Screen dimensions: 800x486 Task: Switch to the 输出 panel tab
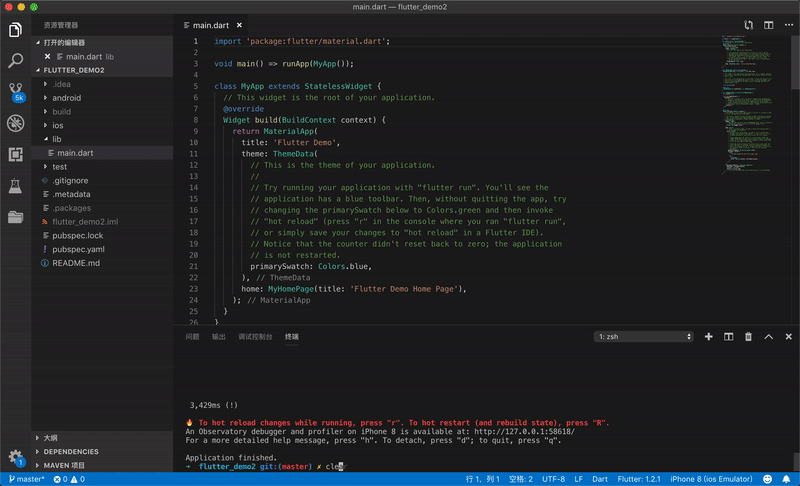point(218,337)
